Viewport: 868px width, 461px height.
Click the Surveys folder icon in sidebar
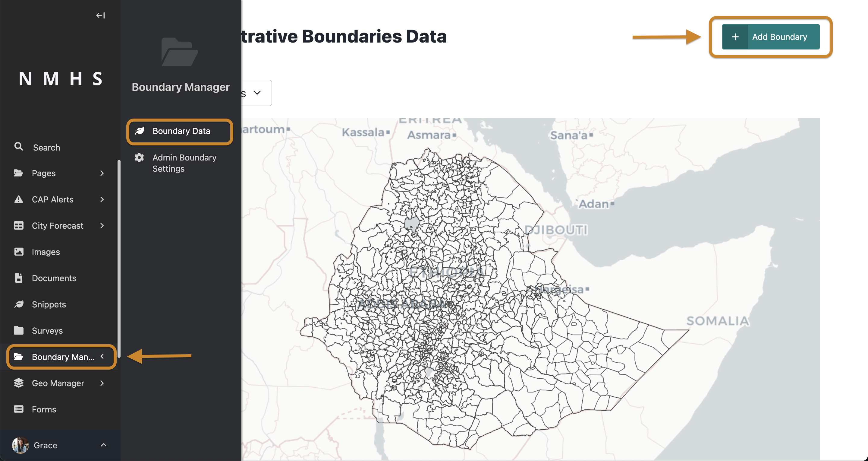[18, 330]
